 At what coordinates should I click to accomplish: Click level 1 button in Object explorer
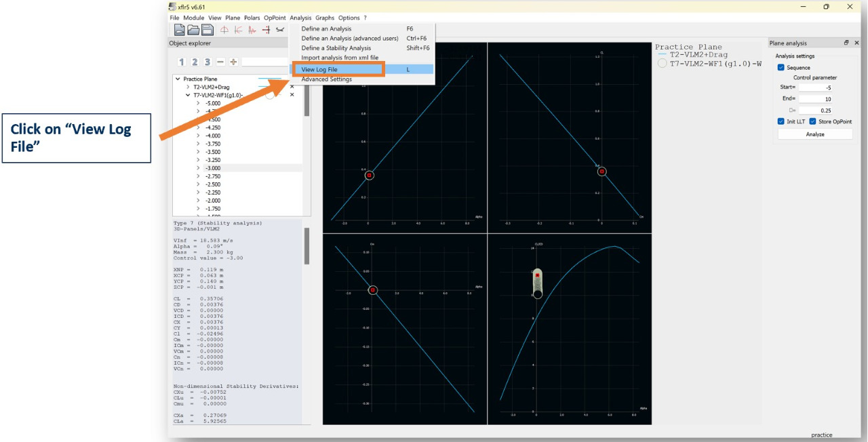click(x=182, y=62)
